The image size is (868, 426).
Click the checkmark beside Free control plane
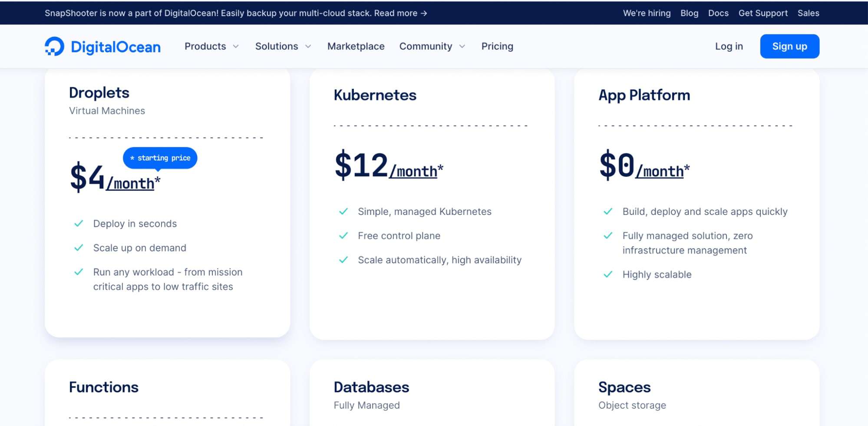click(x=343, y=236)
